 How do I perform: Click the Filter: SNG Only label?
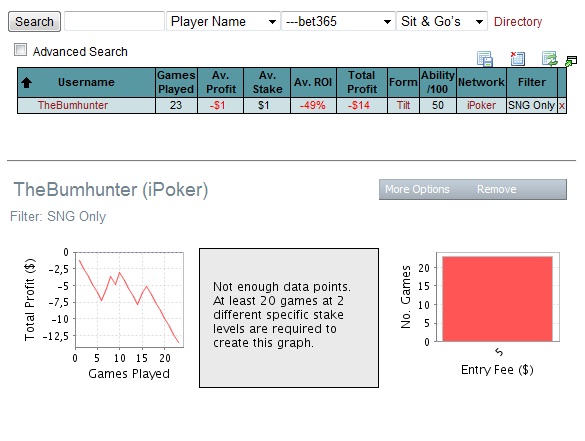tap(58, 216)
